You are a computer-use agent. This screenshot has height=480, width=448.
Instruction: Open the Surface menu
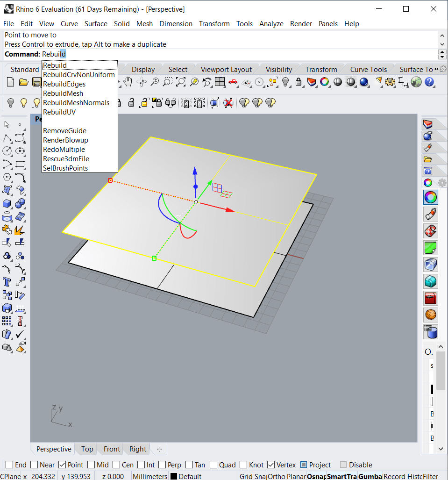[96, 24]
